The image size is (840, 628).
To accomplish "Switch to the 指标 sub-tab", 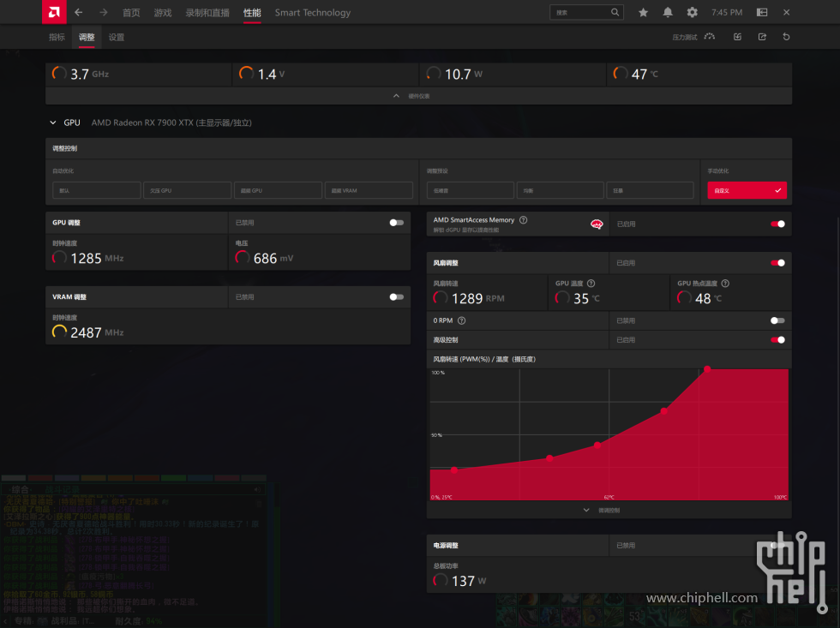I will point(57,37).
